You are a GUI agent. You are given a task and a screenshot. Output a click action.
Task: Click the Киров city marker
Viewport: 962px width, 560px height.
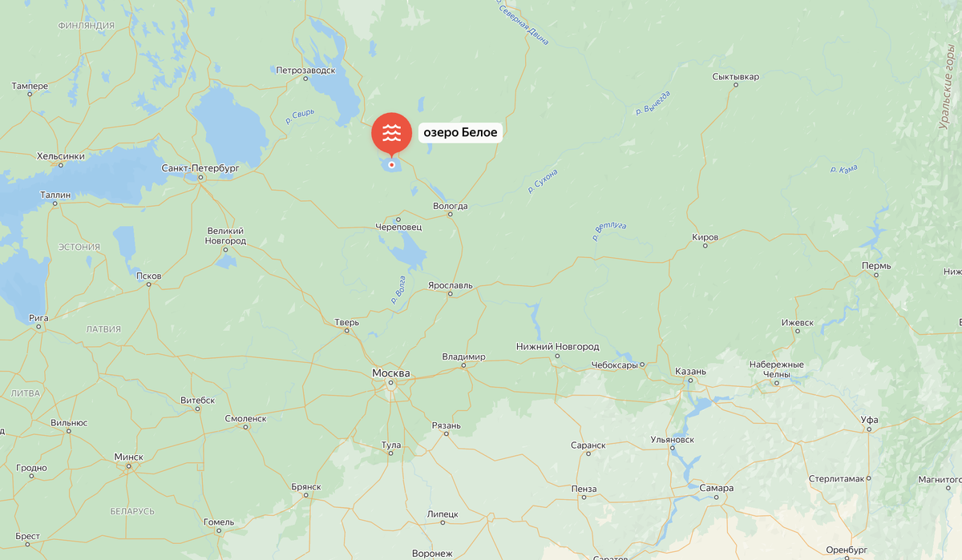pos(705,247)
